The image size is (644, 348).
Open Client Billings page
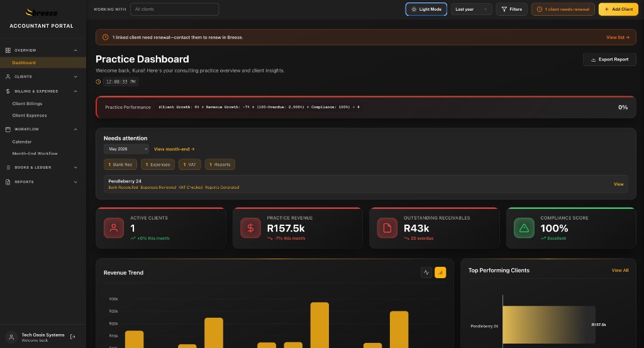[x=27, y=104]
